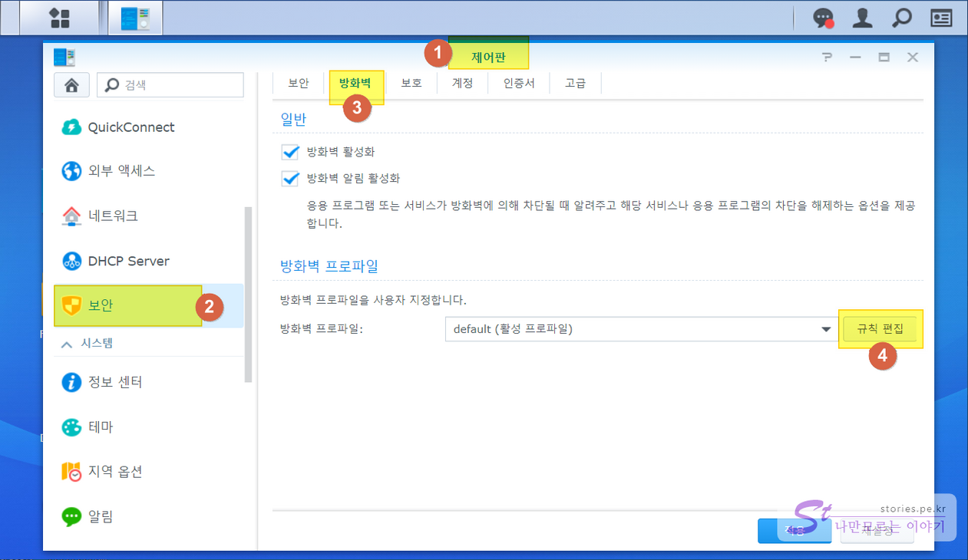Image resolution: width=968 pixels, height=560 pixels.
Task: Click the help question mark button
Action: click(827, 58)
